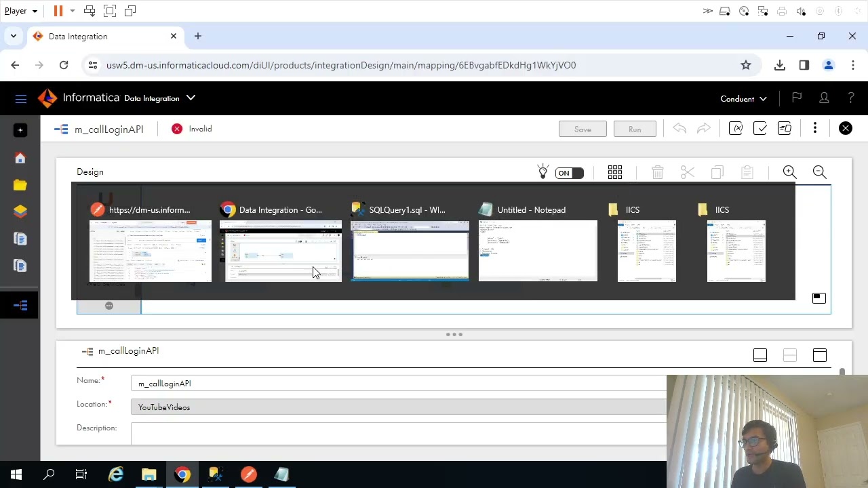The height and width of the screenshot is (488, 868).
Task: Click the Run button
Action: click(635, 129)
